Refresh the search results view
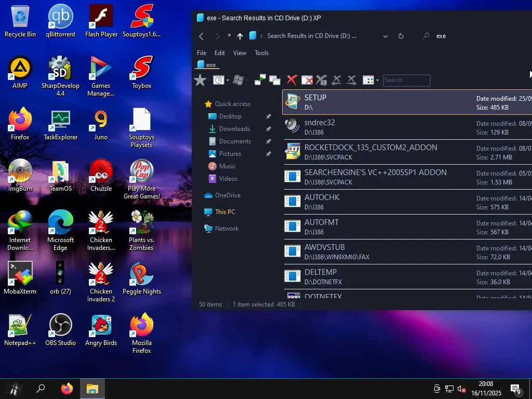 point(401,36)
